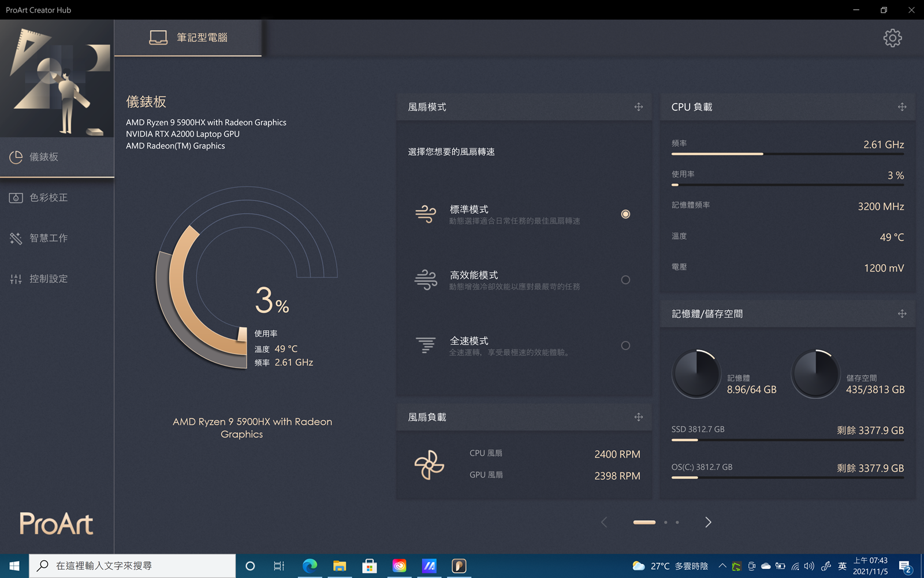Select 高效能模式 fan mode radio button

coord(625,280)
